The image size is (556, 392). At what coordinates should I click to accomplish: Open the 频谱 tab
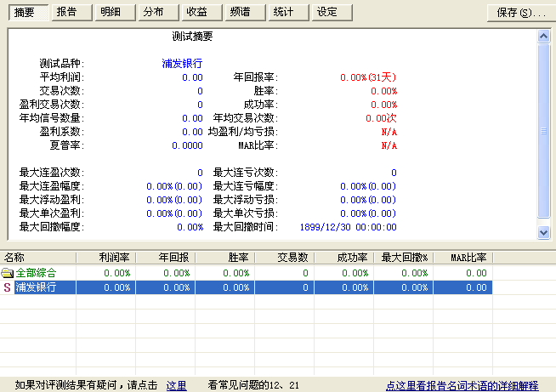click(x=241, y=12)
